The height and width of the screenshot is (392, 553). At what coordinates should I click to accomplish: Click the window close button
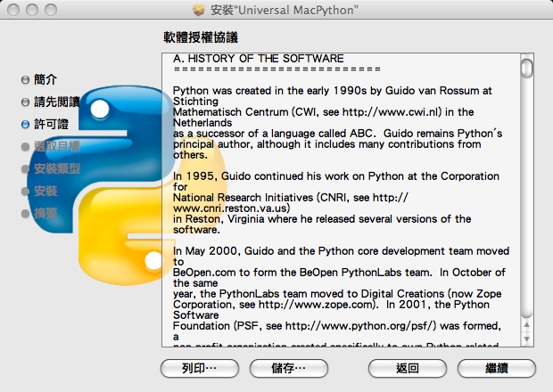pos(13,10)
